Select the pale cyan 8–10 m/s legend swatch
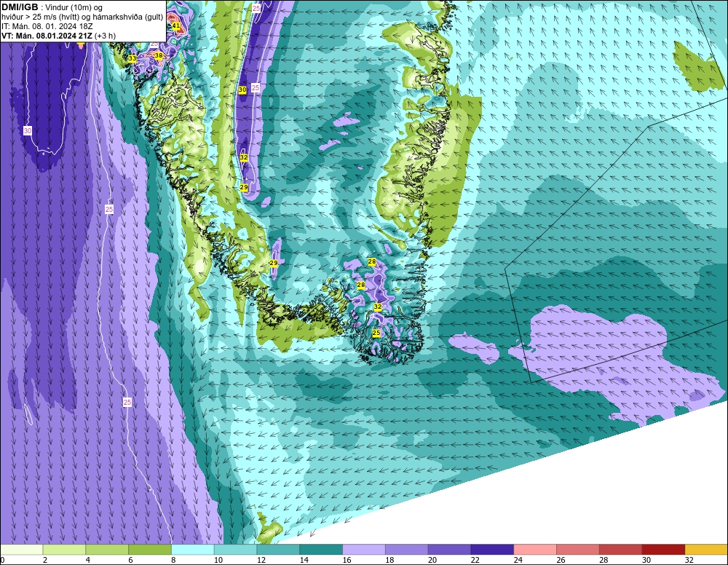This screenshot has height=565, width=728. click(x=193, y=550)
